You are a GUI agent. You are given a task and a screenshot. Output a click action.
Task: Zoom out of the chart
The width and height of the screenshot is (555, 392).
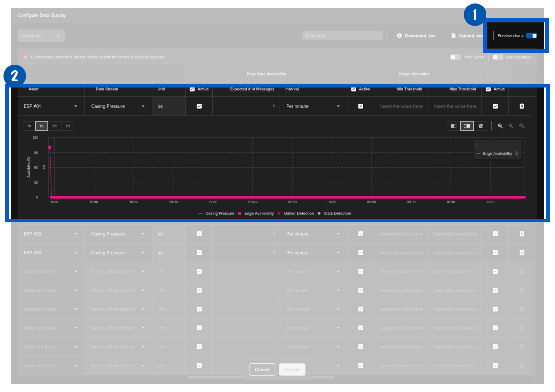tap(511, 126)
